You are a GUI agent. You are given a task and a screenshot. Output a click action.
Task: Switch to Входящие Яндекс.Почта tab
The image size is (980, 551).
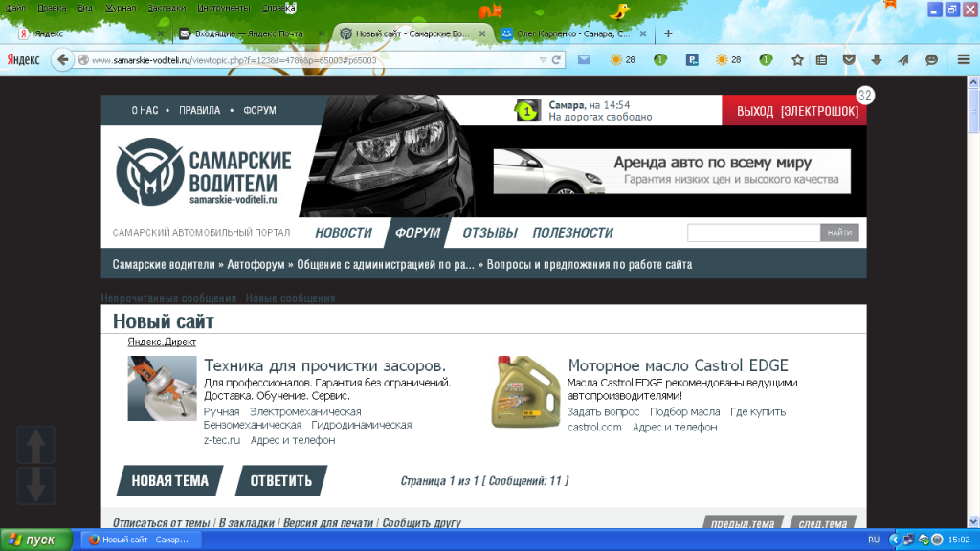point(250,33)
